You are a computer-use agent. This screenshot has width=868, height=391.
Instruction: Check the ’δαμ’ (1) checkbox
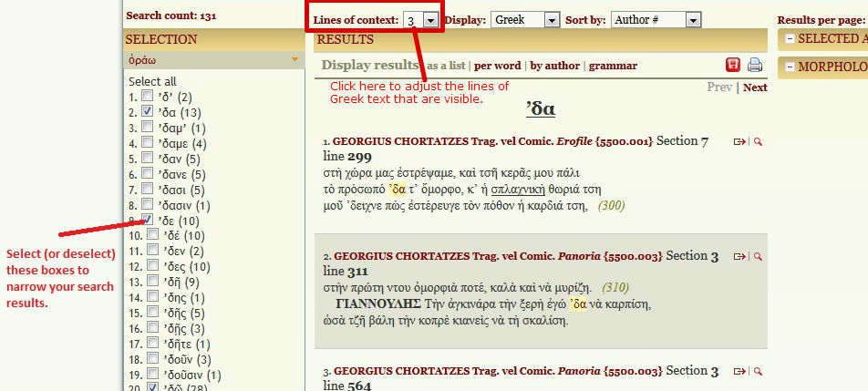click(148, 127)
